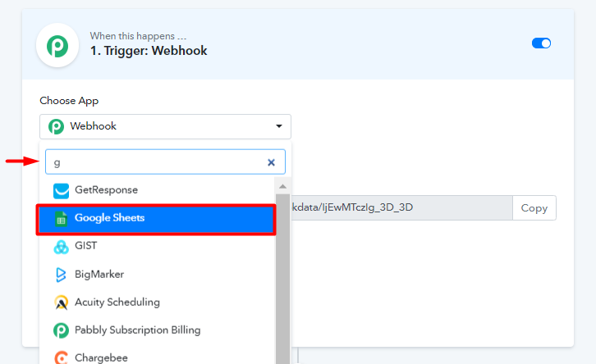Viewport: 596px width, 364px height.
Task: Click the Google Sheets spreadsheet icon
Action: tap(61, 219)
